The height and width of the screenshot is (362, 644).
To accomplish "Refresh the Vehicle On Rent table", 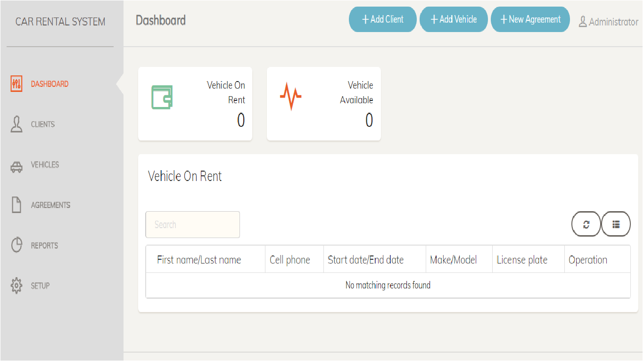I will click(x=586, y=224).
